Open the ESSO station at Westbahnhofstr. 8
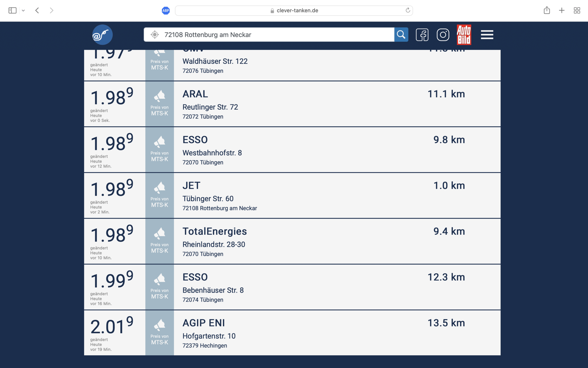Viewport: 588px width, 368px height. [195, 140]
